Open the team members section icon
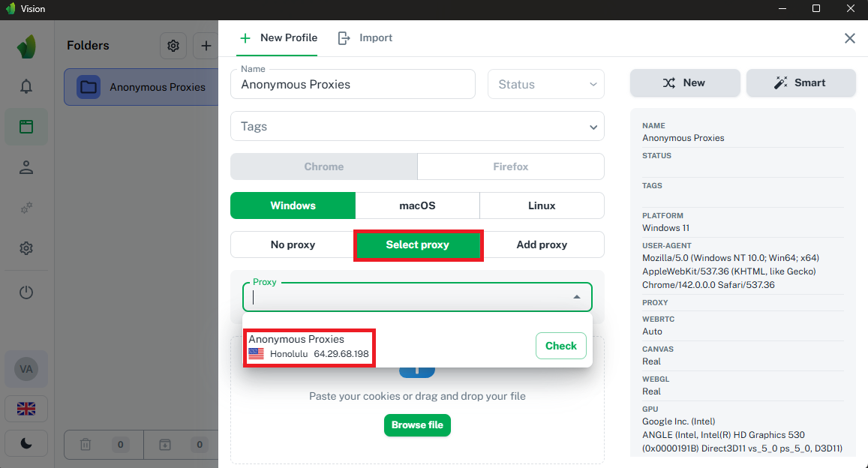Viewport: 868px width, 468px height. click(x=26, y=166)
